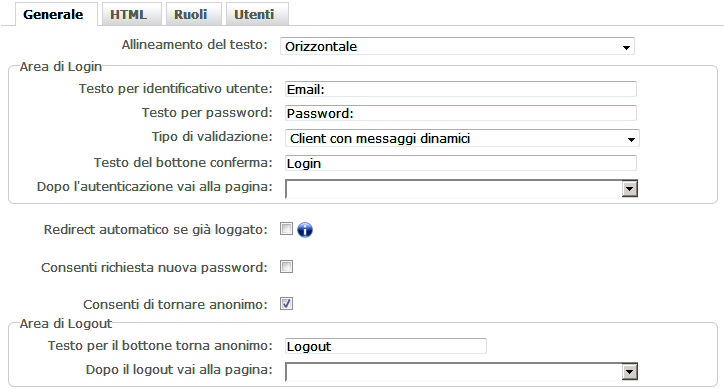
Task: Click the Dopo l'autenticazione page combo box
Action: (x=461, y=188)
